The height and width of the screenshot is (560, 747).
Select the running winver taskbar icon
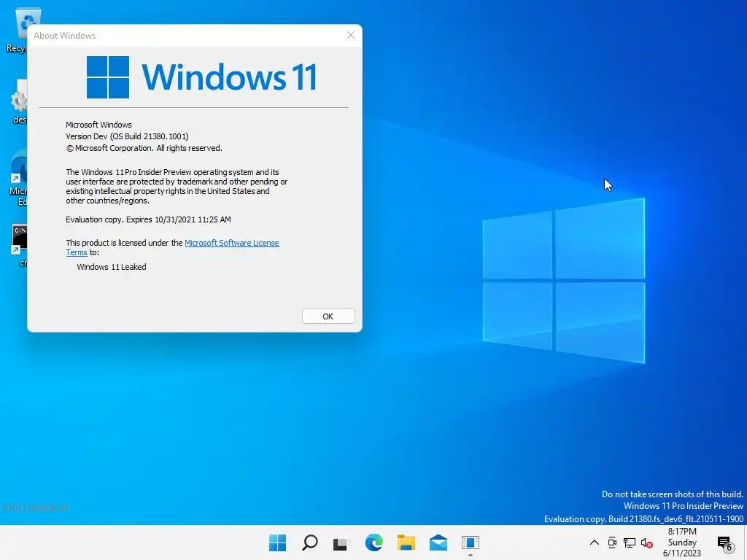pyautogui.click(x=471, y=542)
